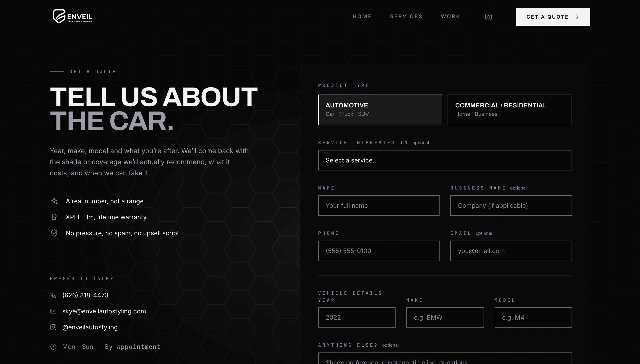Click the Get a Quote button
This screenshot has height=364, width=640.
click(553, 17)
